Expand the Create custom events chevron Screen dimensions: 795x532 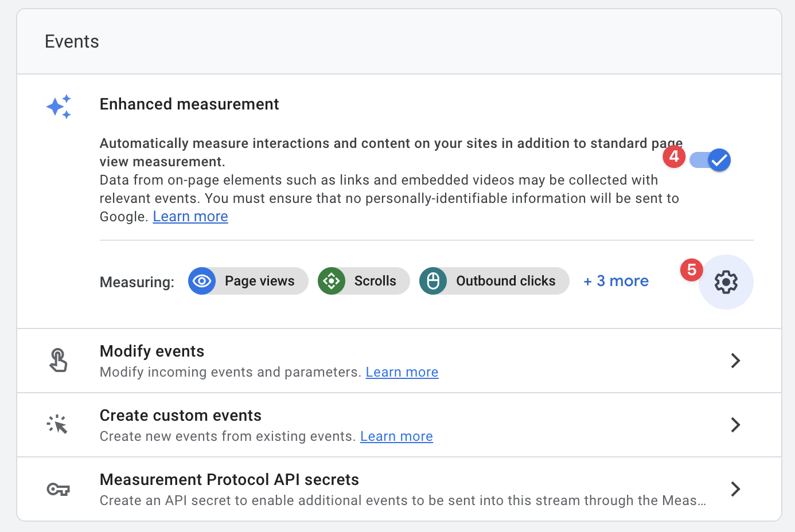click(735, 425)
